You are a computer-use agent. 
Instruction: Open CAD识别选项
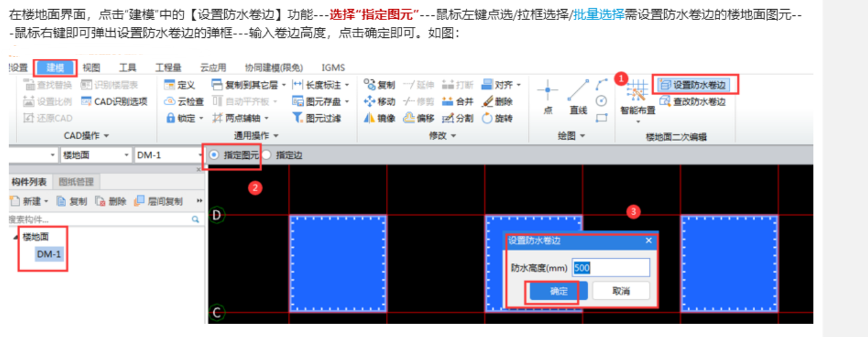114,101
